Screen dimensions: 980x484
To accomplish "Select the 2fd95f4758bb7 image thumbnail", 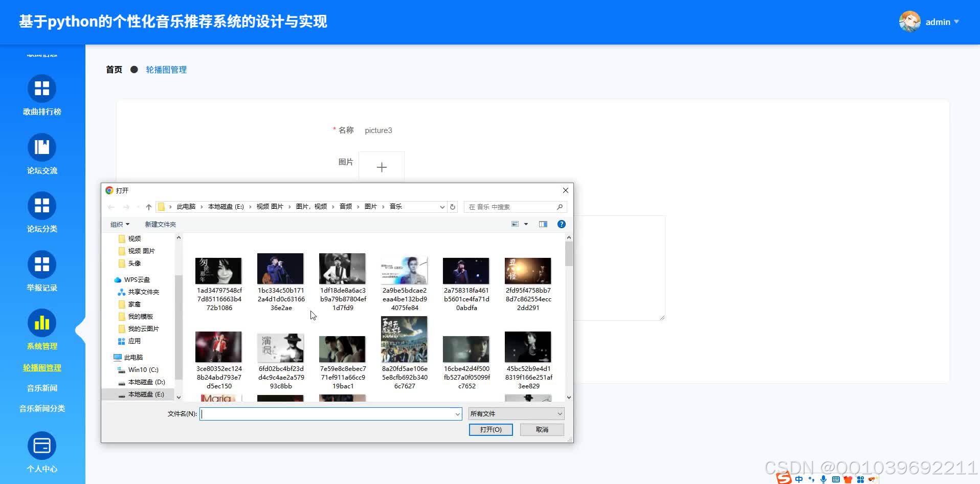I will tap(527, 270).
